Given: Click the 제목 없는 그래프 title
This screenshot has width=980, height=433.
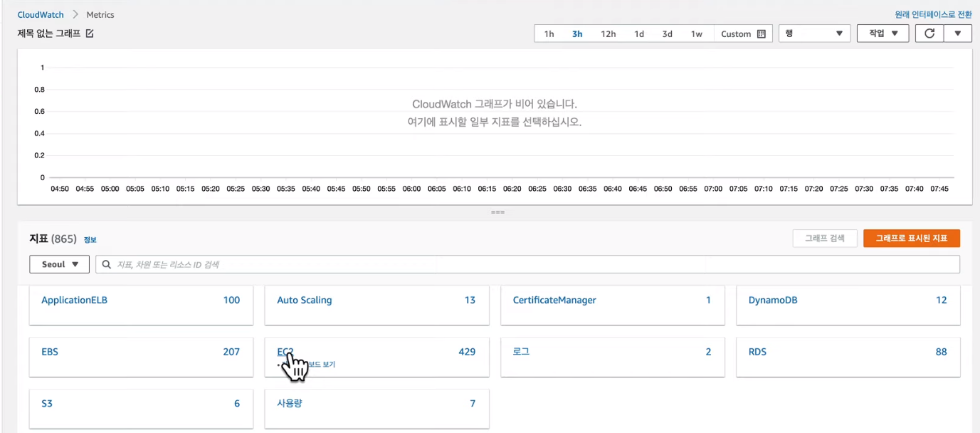Looking at the screenshot, I should pyautogui.click(x=49, y=33).
